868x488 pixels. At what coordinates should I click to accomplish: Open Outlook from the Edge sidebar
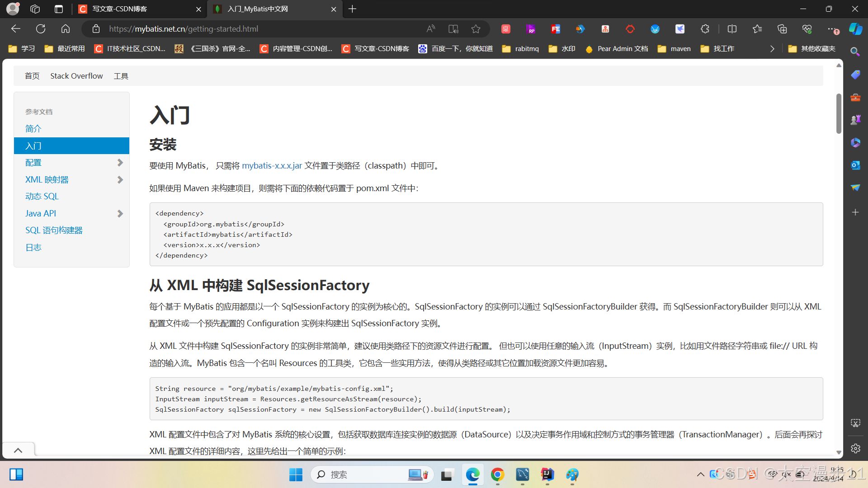(855, 165)
